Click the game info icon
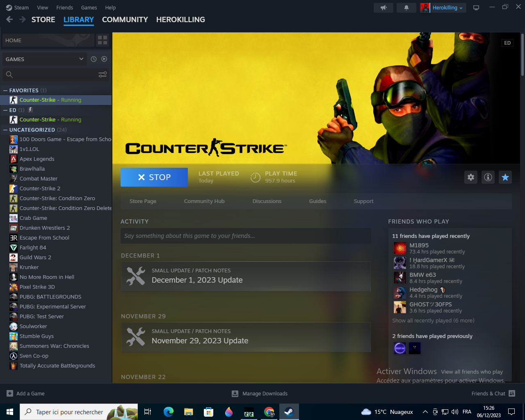This screenshot has width=525, height=420. click(488, 177)
